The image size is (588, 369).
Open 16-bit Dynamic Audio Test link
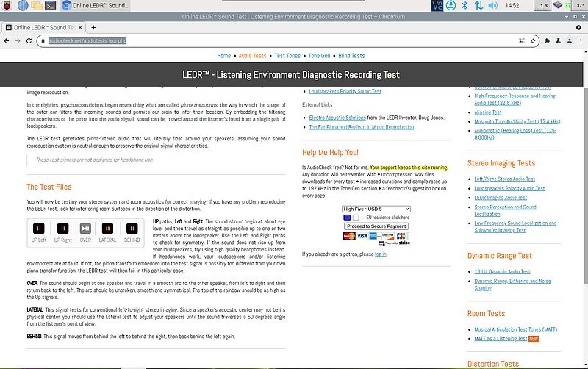coord(503,271)
